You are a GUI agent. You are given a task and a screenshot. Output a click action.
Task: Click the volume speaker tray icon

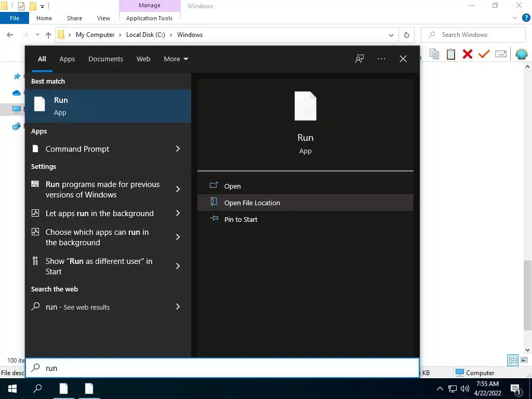coord(465,389)
